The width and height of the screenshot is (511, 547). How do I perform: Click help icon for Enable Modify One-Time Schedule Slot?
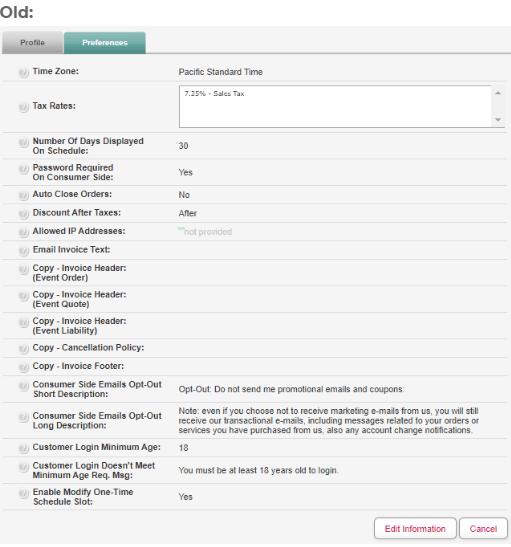(x=23, y=493)
